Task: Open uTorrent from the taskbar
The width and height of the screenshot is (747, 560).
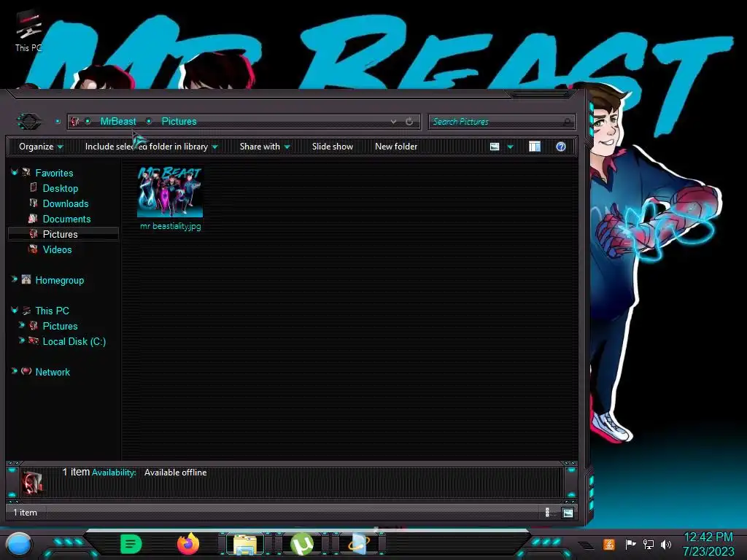Action: [302, 544]
